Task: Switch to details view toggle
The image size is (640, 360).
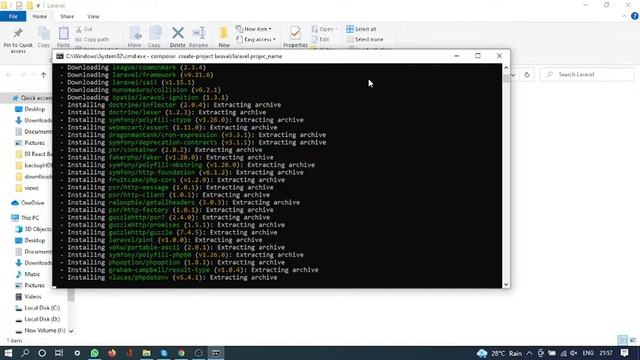Action: click(622, 340)
